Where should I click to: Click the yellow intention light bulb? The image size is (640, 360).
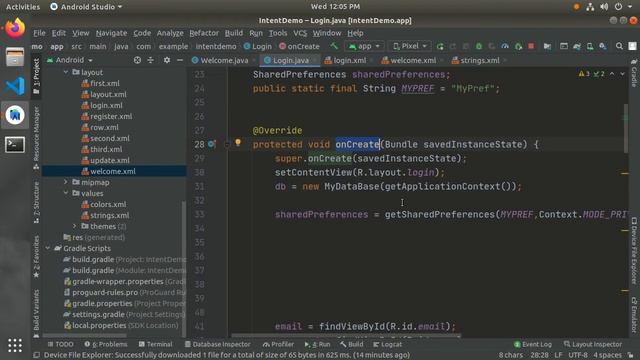[x=238, y=142]
